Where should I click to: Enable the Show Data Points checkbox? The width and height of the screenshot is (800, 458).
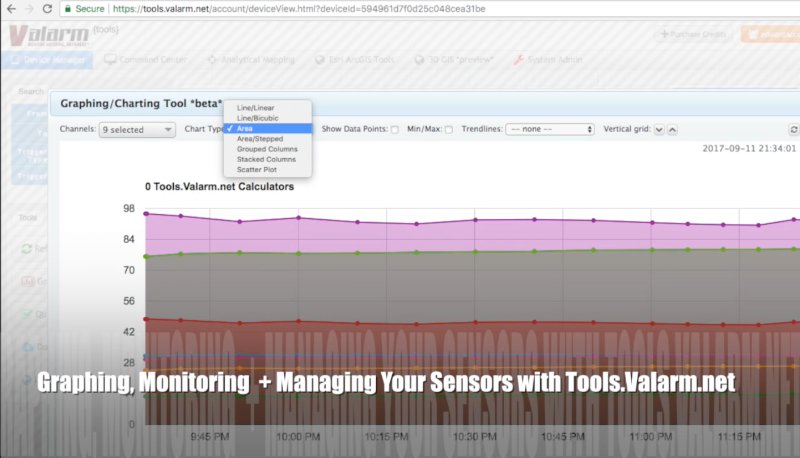click(394, 130)
